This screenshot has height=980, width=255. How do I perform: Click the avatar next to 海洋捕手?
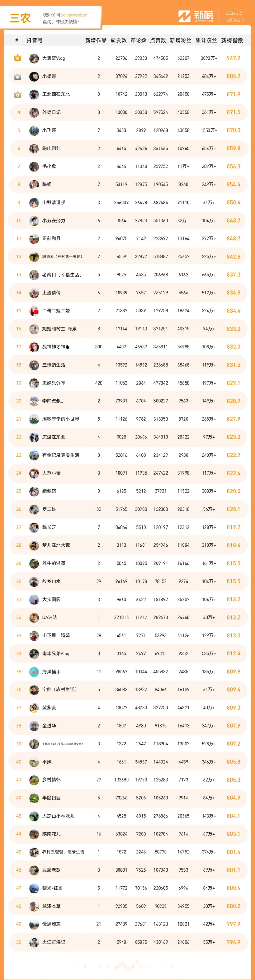coord(34,671)
